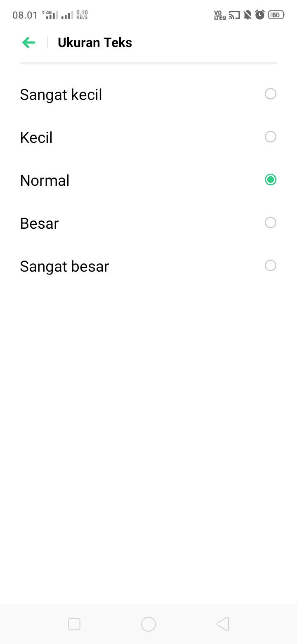Viewport: 297px width, 644px height.
Task: Select the Besar radio button
Action: click(x=271, y=223)
